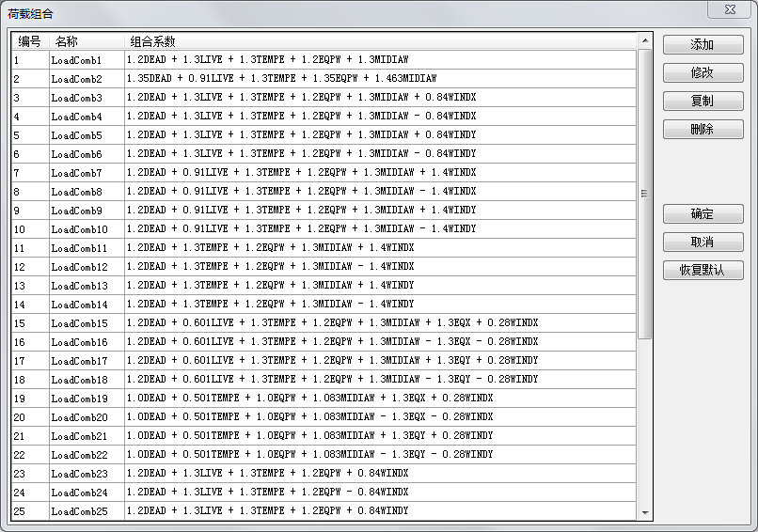Grab the vertical scrollbar thumb
This screenshot has width=758, height=532.
(644, 193)
